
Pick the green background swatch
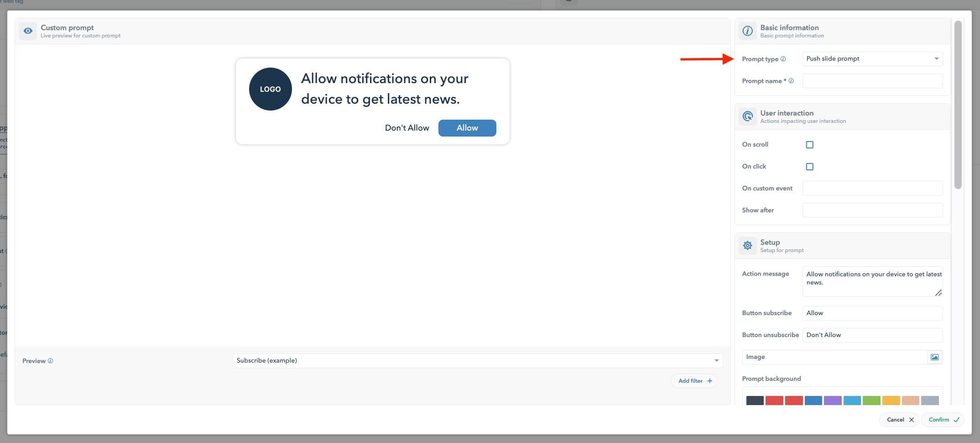[871, 401]
